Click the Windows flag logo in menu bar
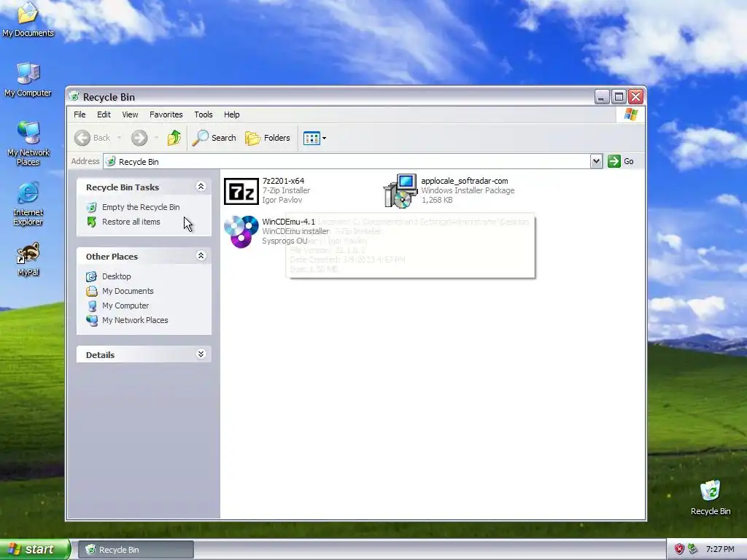747x560 pixels. 631,114
